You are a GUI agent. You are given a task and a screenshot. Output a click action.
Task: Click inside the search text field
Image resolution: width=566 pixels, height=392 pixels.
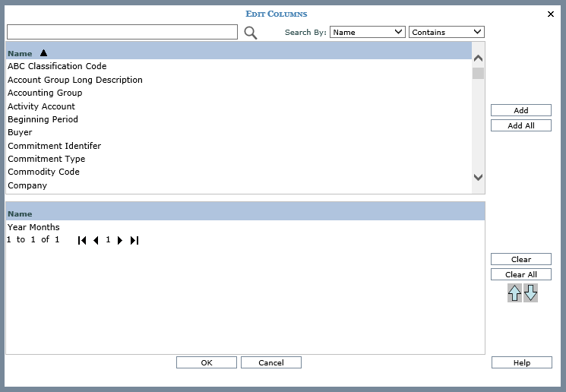point(122,32)
